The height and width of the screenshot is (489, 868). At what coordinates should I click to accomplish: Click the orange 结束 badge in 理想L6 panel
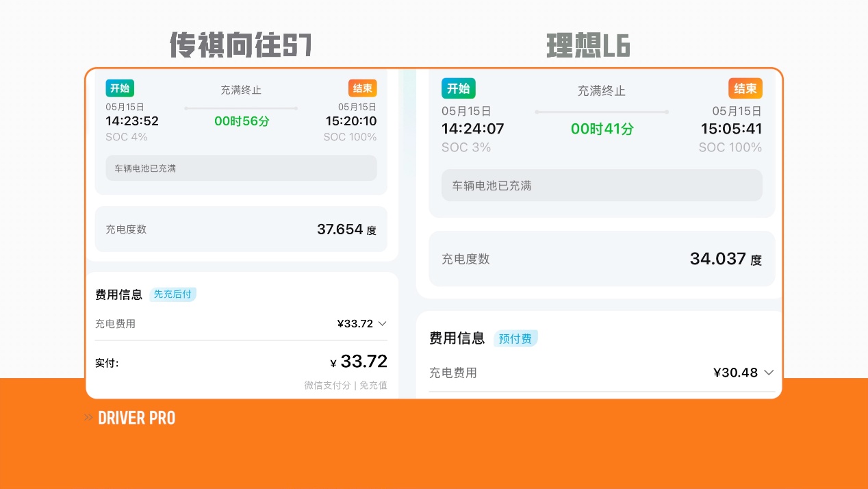745,88
